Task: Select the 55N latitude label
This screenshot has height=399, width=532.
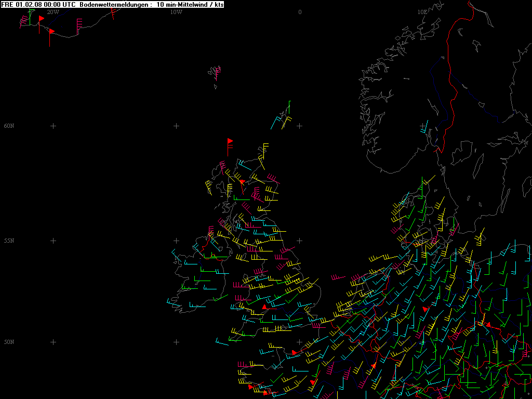Action: coord(9,241)
